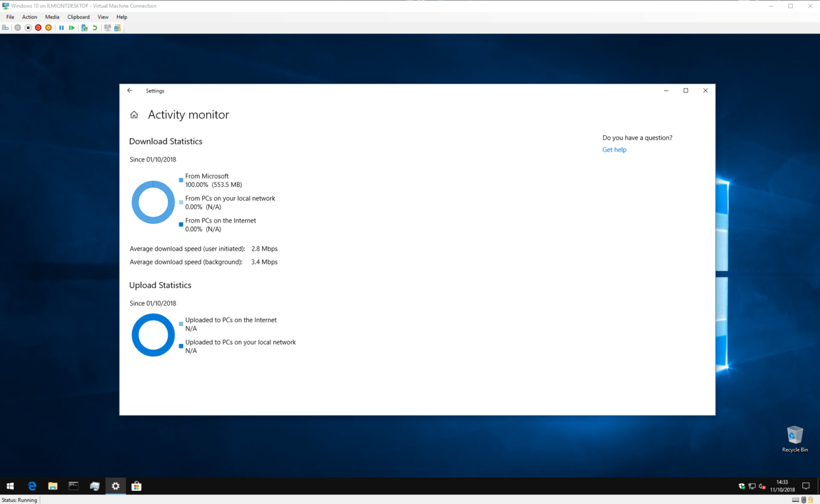Viewport: 820px width, 504px height.
Task: Reset VM with green play-bar icon
Action: pyautogui.click(x=72, y=28)
